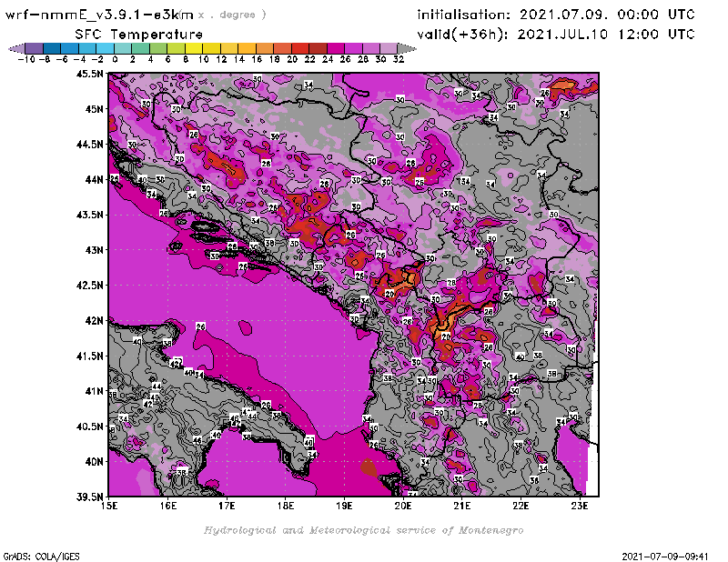The image size is (728, 562).
Task: Click the '41N' latitude label
Action: coord(94,391)
